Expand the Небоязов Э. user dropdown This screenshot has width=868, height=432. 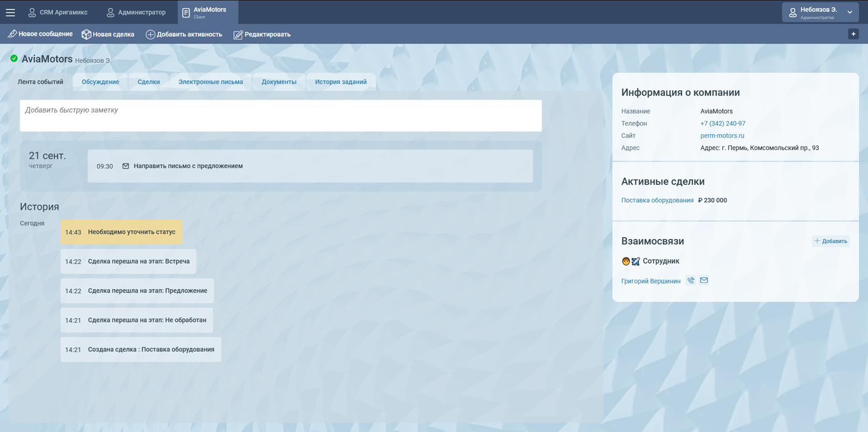tap(850, 12)
